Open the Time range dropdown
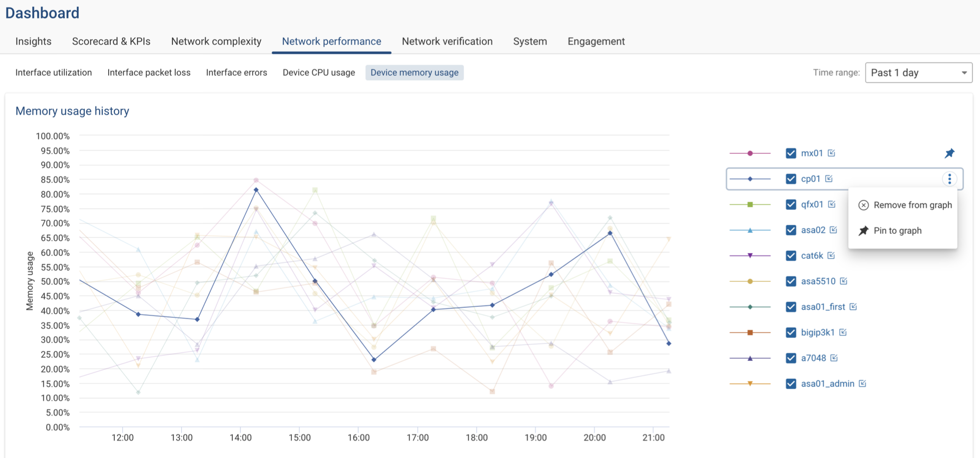 pyautogui.click(x=919, y=73)
